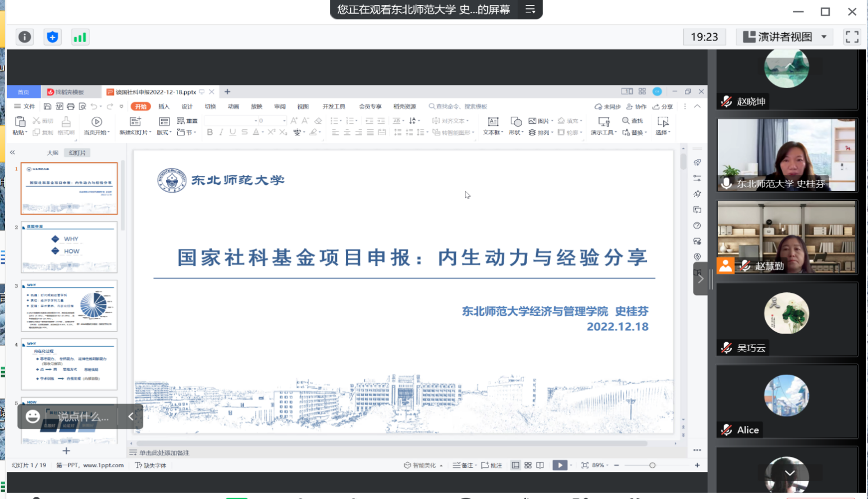Collapse the chat bar with left chevron
Screen dimensions: 868x499
point(131,416)
